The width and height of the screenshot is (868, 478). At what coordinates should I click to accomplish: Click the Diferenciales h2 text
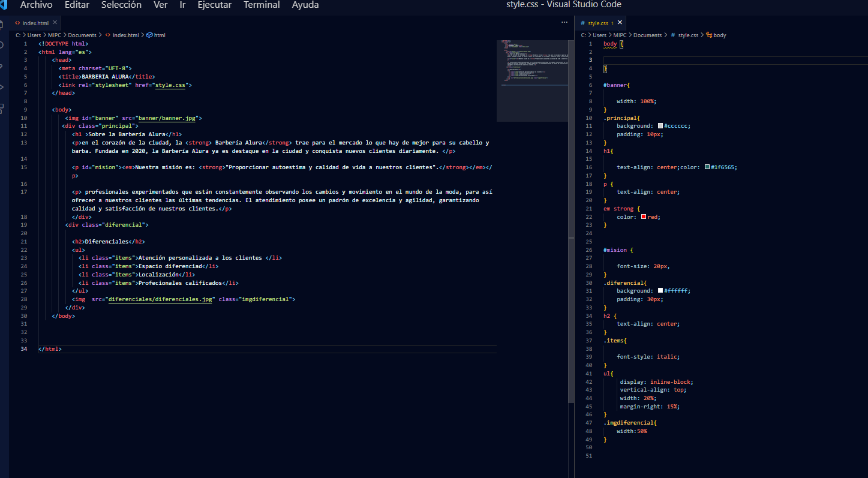pyautogui.click(x=107, y=242)
